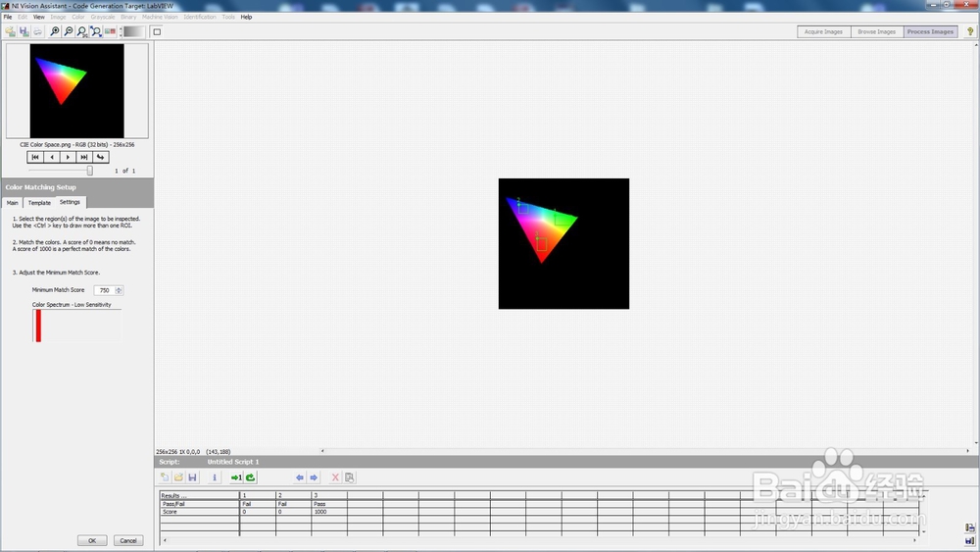Click the loop-back arrow image navigation button

pos(101,157)
